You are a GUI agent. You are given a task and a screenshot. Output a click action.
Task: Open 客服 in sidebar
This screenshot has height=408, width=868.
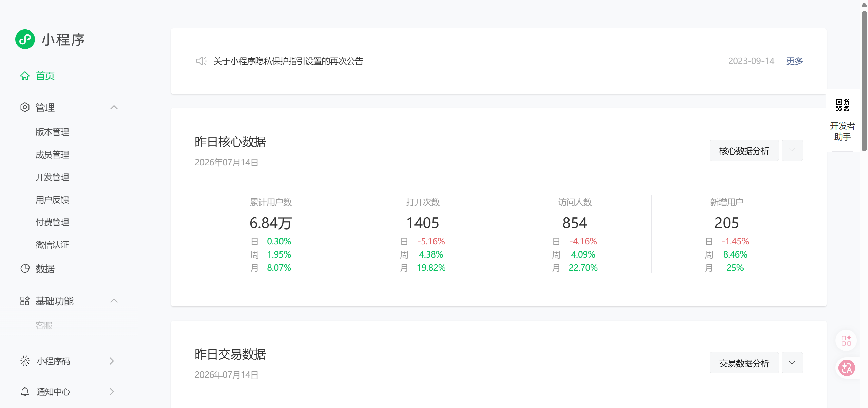point(44,325)
